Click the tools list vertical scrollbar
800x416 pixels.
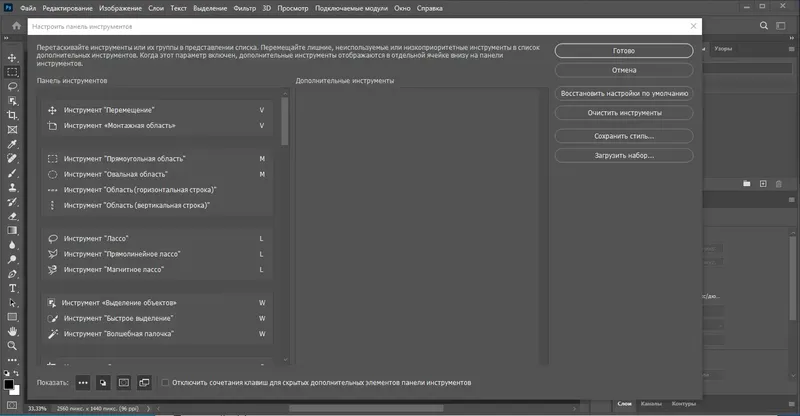[285, 121]
